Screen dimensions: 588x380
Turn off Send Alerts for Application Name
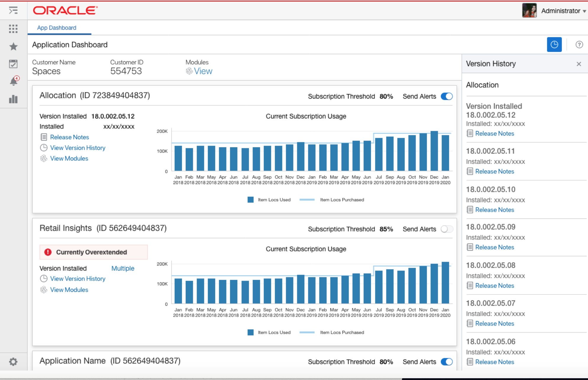click(447, 362)
